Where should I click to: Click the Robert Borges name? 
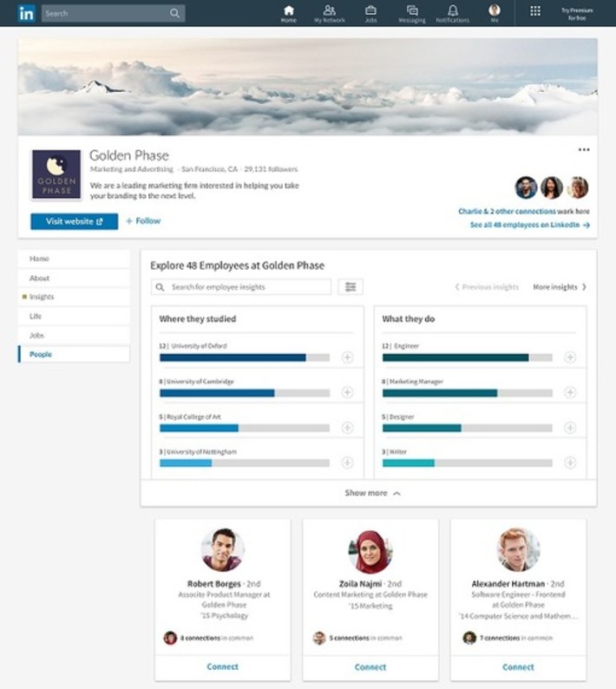pos(214,584)
